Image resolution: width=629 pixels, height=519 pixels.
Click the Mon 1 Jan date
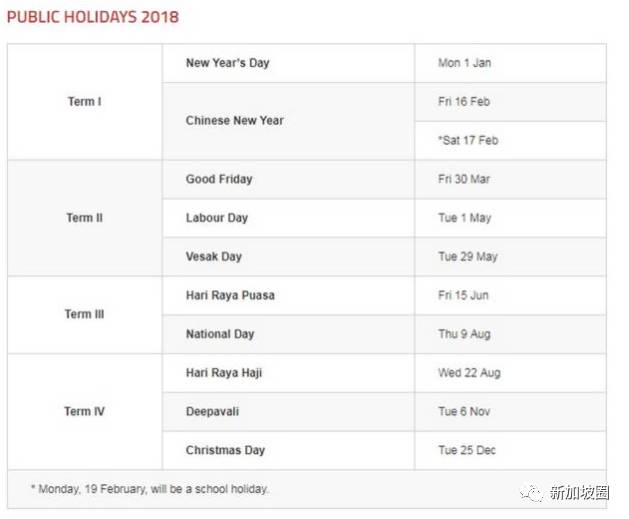click(464, 63)
